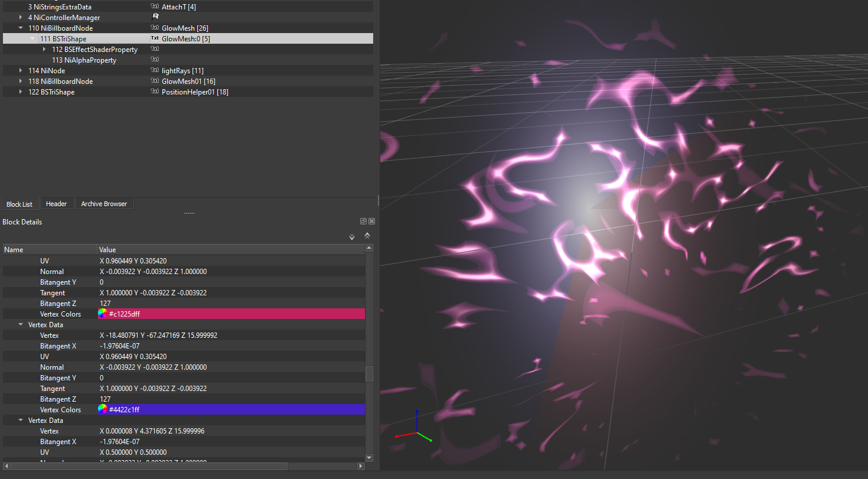Click the flag icon on NiControllerManager row
This screenshot has height=479, width=868.
coord(155,17)
